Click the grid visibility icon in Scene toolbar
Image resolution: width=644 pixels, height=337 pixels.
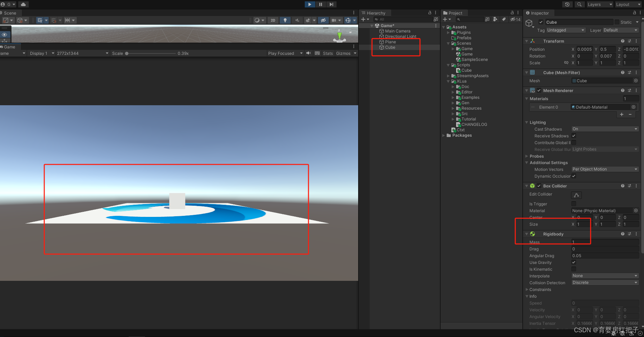click(40, 20)
